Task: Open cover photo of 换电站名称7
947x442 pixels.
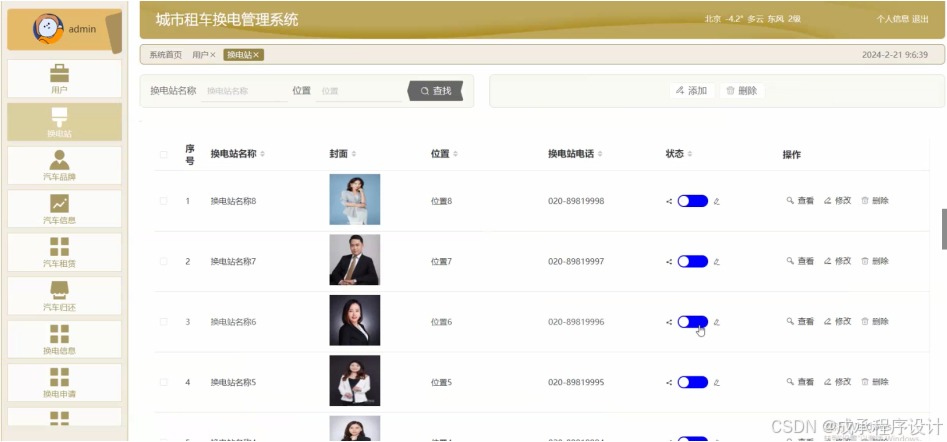Action: [355, 260]
